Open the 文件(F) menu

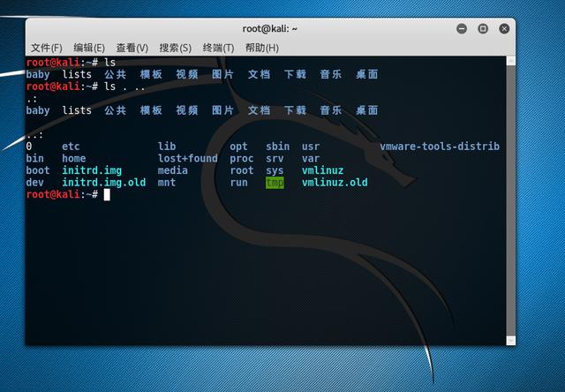[x=46, y=48]
